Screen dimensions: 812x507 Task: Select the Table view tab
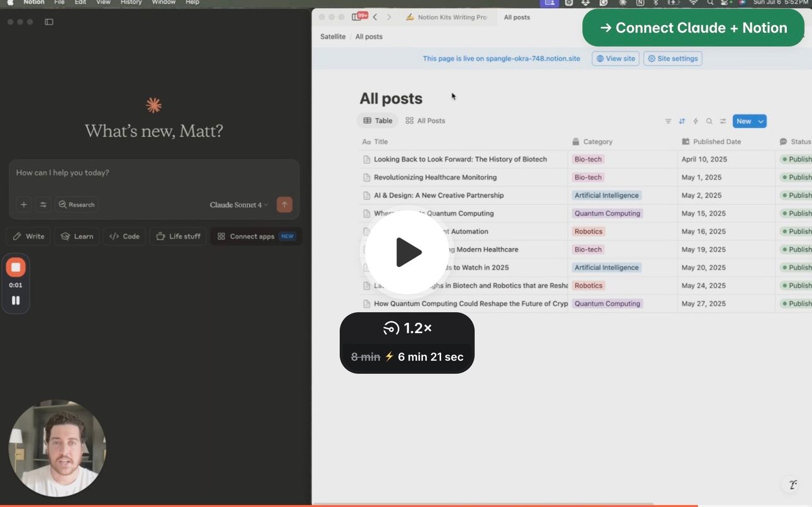tap(378, 121)
